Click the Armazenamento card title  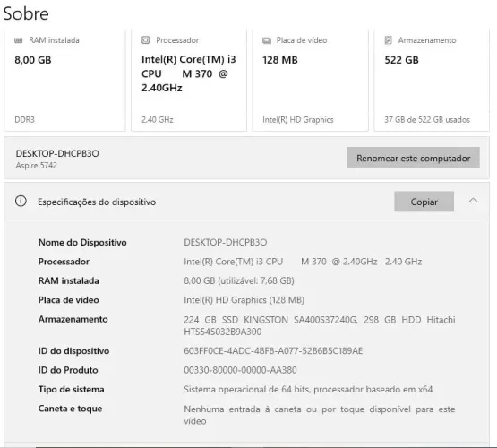(x=427, y=40)
